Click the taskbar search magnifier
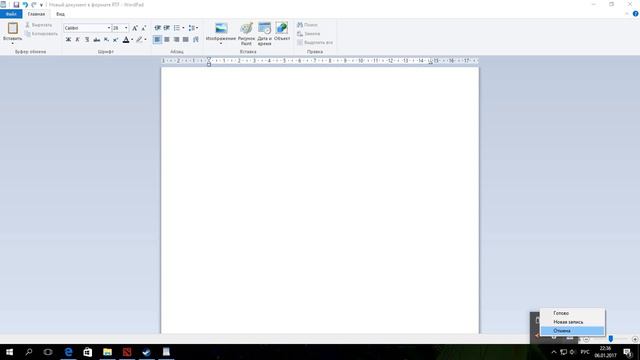 pyautogui.click(x=29, y=352)
